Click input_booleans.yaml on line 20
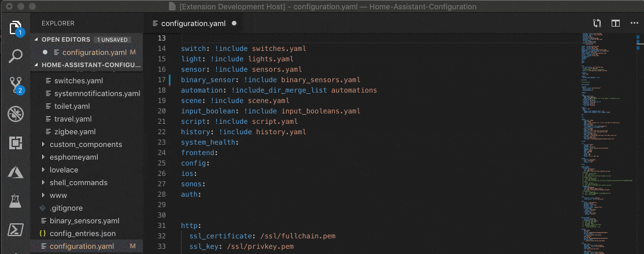This screenshot has width=644, height=254. tap(321, 111)
